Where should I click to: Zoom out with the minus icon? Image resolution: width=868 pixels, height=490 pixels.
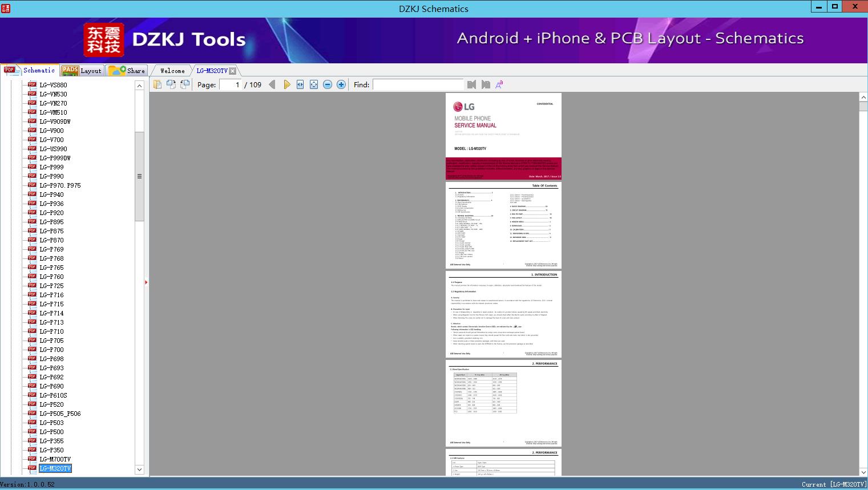click(x=328, y=84)
